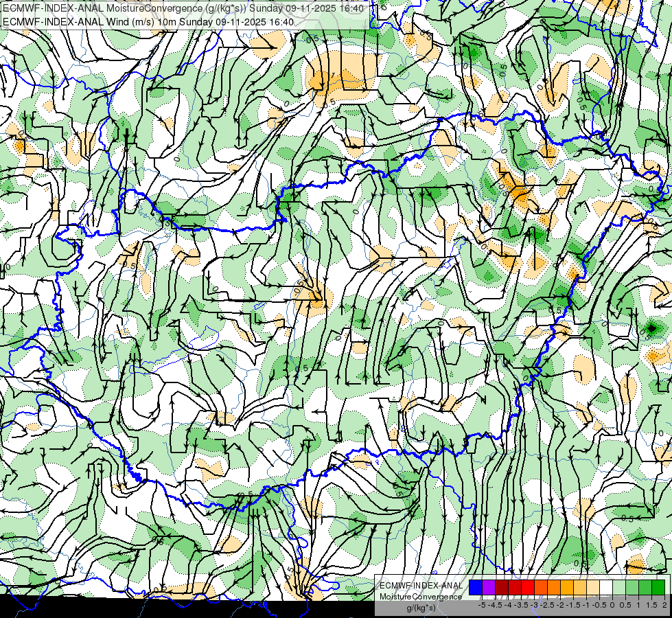The image size is (672, 618).
Task: Click the '-4.5' legend scale value
Action: 496,605
